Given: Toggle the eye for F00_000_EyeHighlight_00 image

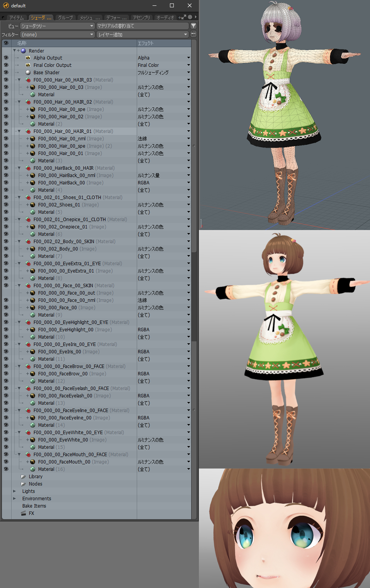Looking at the screenshot, I should tap(6, 330).
